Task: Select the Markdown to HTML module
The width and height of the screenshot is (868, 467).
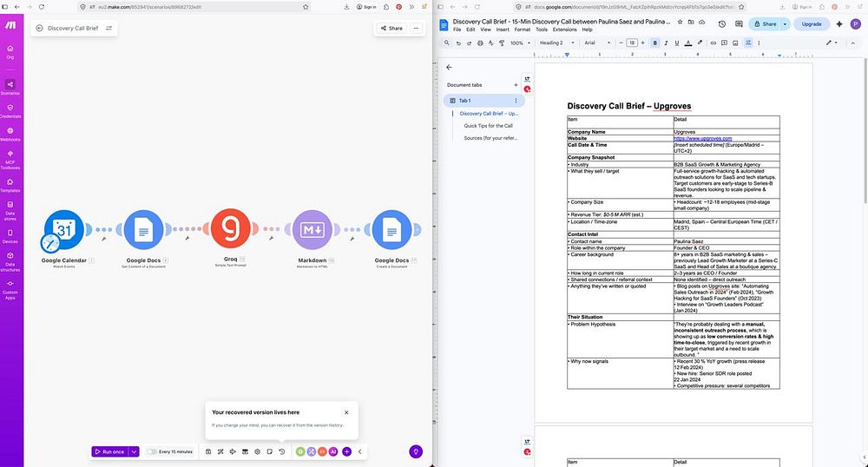Action: point(312,229)
